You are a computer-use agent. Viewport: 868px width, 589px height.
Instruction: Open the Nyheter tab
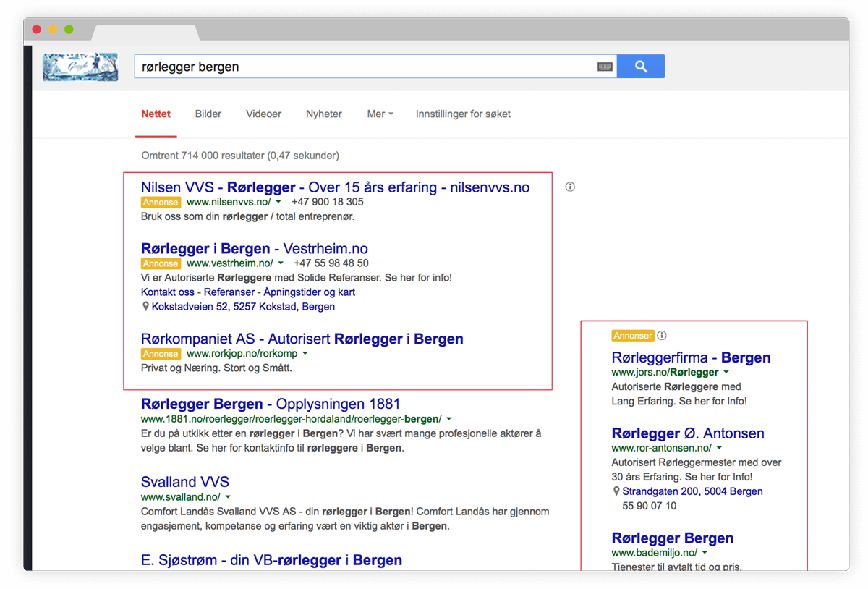pos(324,114)
